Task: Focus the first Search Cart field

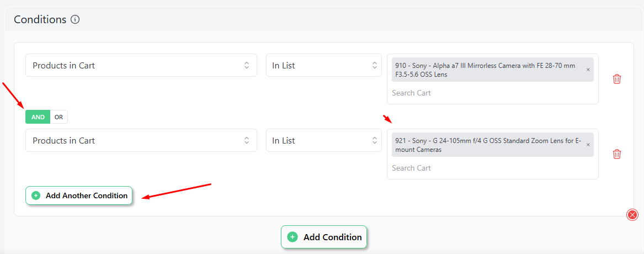Action: [x=492, y=93]
